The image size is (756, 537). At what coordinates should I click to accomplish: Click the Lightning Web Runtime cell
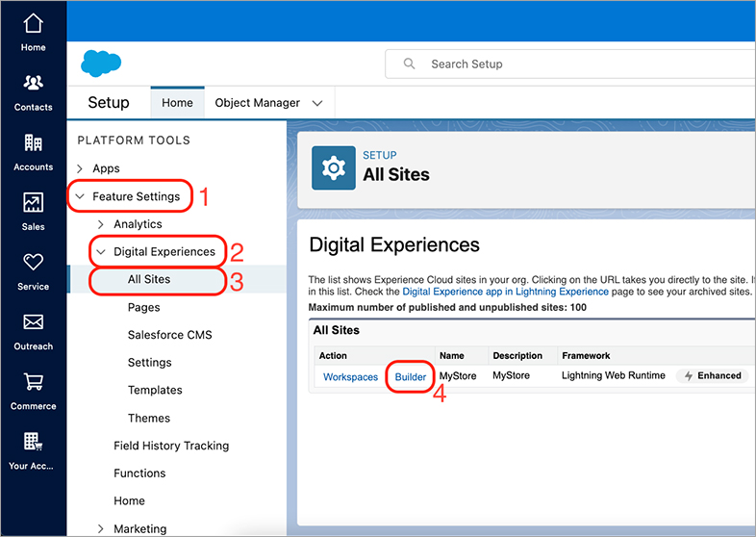614,376
